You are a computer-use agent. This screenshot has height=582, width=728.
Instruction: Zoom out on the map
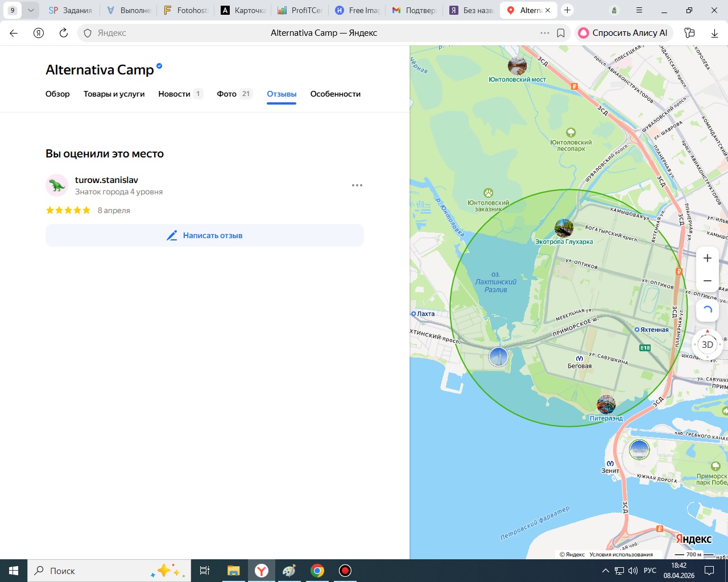[x=708, y=281]
